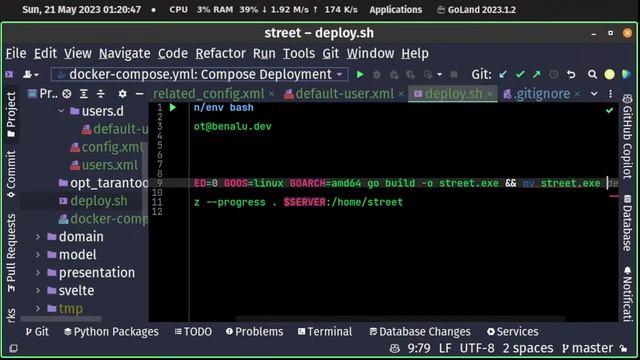Open the Problems tool window
Image resolution: width=640 pixels, height=360 pixels.
click(255, 332)
